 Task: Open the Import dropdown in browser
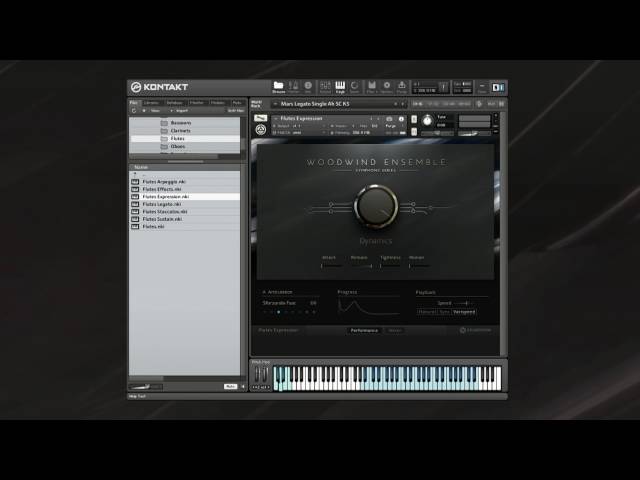pyautogui.click(x=181, y=111)
